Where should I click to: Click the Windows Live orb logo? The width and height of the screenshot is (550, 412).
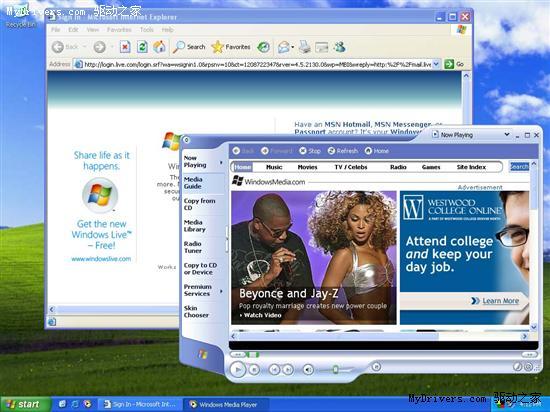pyautogui.click(x=100, y=195)
